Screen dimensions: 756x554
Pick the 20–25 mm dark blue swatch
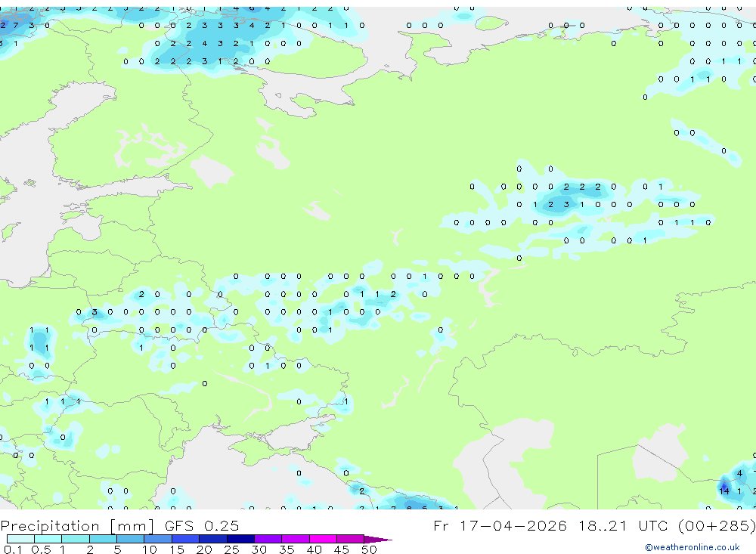213,539
